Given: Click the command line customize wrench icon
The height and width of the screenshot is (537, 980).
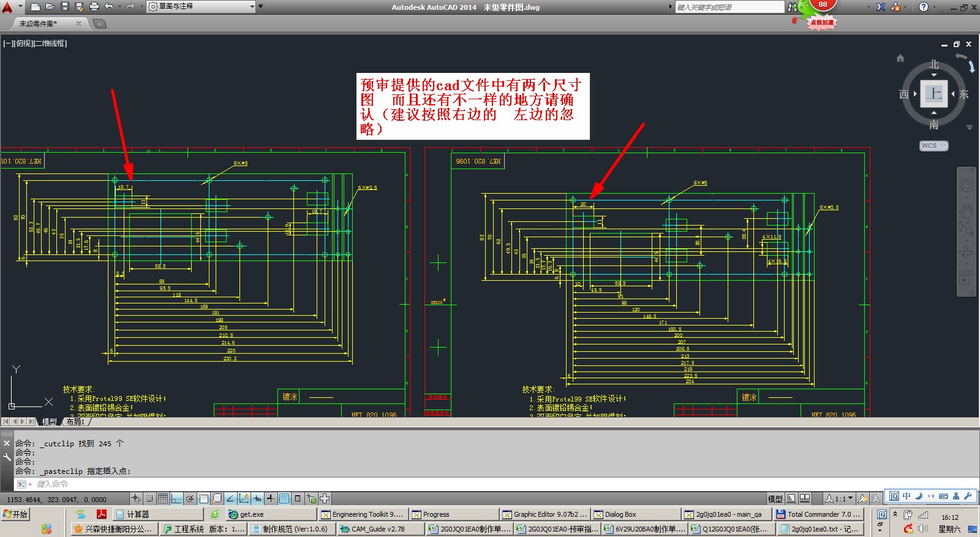Looking at the screenshot, I should 7,457.
